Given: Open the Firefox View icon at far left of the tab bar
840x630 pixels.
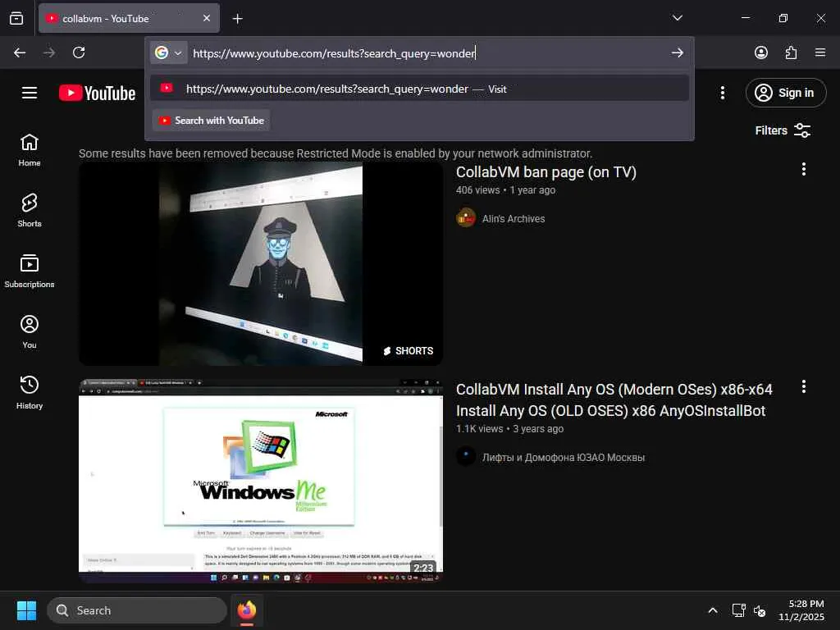Looking at the screenshot, I should pos(16,18).
